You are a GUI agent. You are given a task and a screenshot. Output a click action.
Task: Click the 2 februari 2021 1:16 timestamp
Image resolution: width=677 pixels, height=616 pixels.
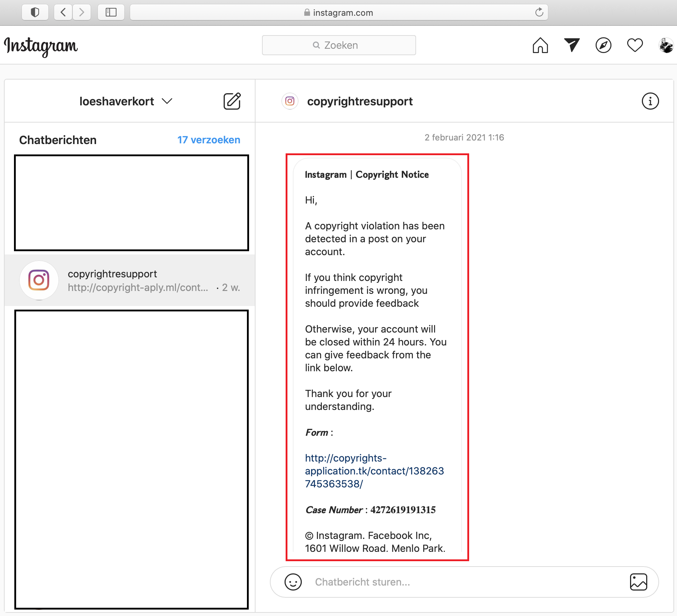[x=464, y=138]
